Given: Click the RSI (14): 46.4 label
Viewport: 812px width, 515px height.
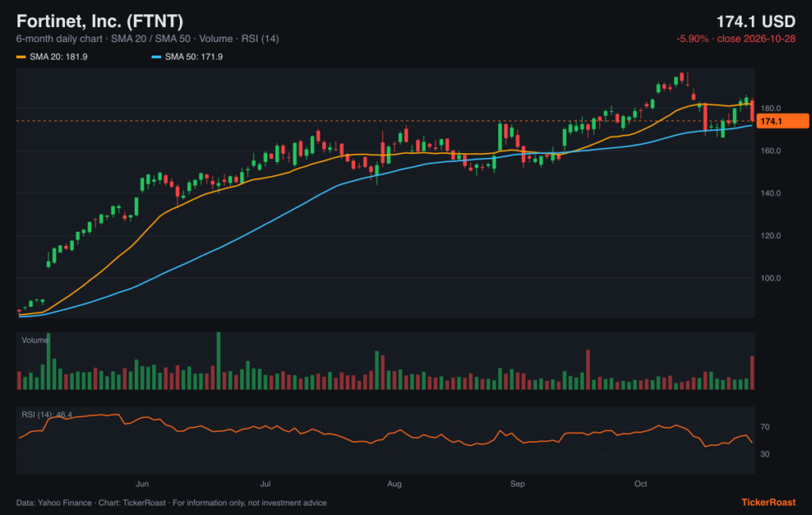Looking at the screenshot, I should coord(47,414).
